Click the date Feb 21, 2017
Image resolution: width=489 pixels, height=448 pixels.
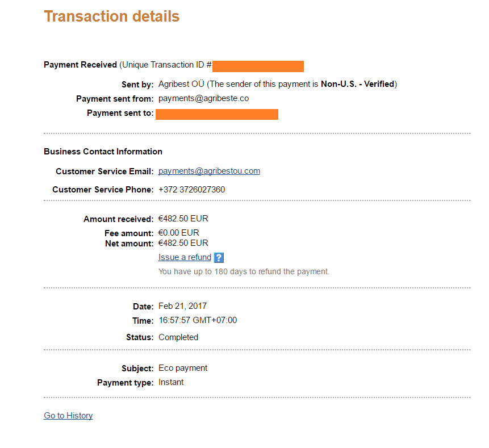(x=183, y=306)
